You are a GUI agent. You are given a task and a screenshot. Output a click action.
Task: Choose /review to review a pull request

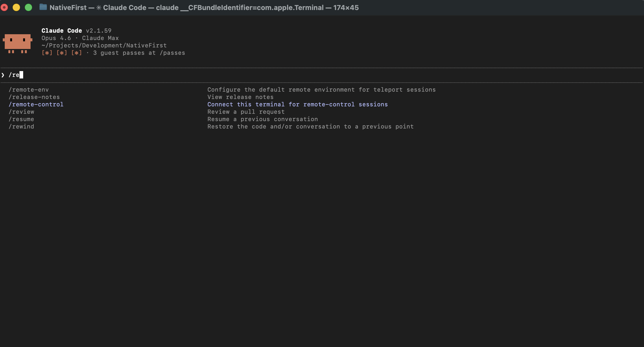click(21, 112)
